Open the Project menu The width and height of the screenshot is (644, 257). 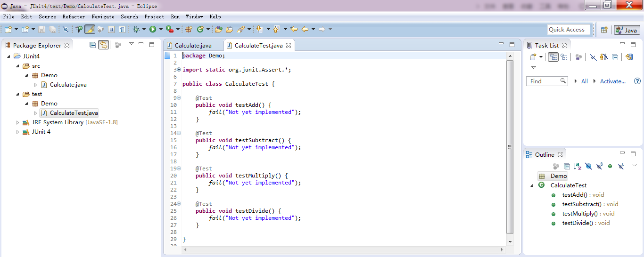pyautogui.click(x=154, y=16)
